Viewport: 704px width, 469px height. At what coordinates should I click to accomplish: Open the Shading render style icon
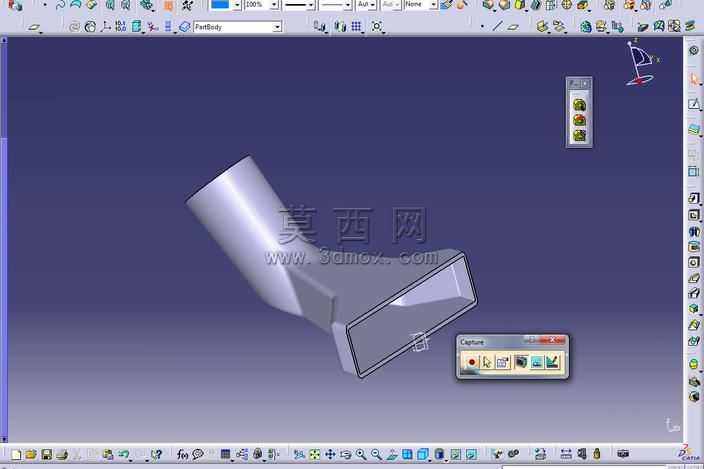click(x=440, y=455)
